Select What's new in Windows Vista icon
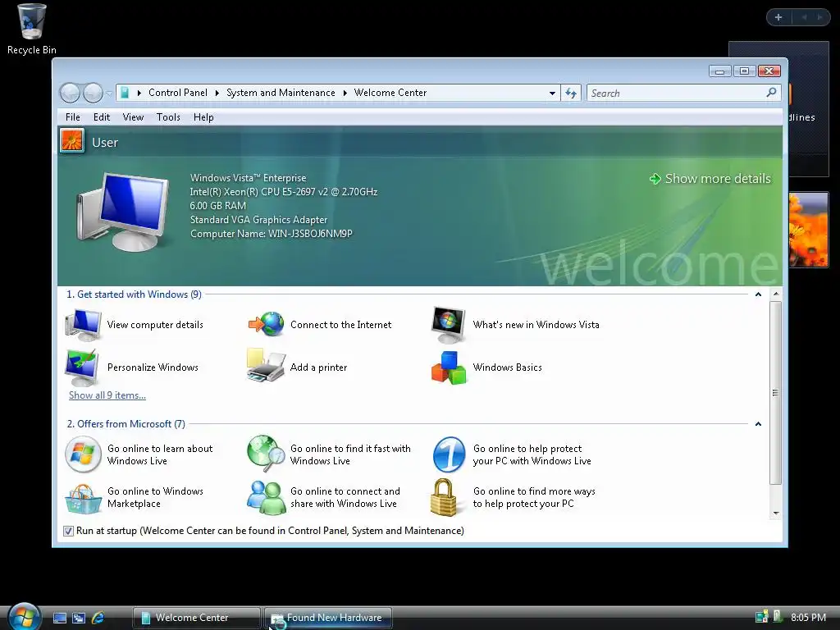 coord(449,325)
